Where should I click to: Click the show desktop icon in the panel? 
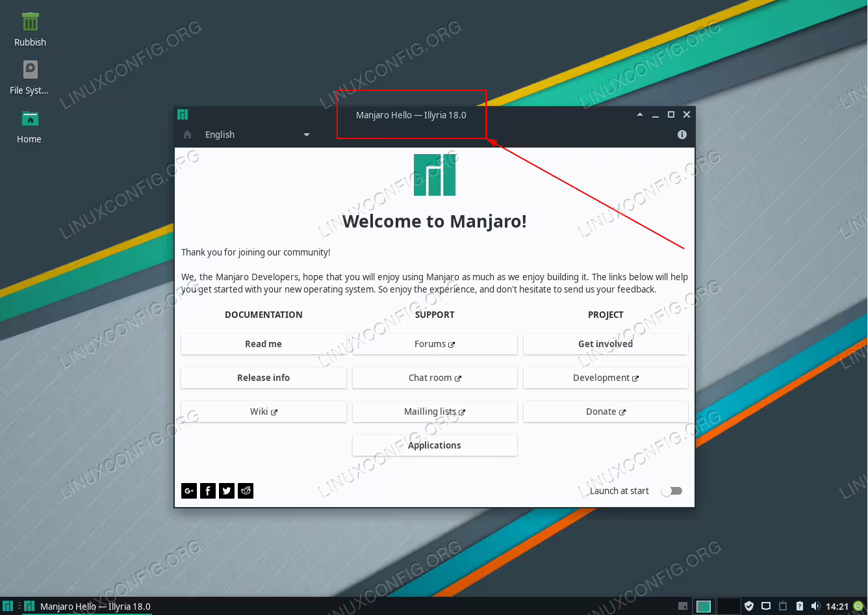click(x=683, y=606)
